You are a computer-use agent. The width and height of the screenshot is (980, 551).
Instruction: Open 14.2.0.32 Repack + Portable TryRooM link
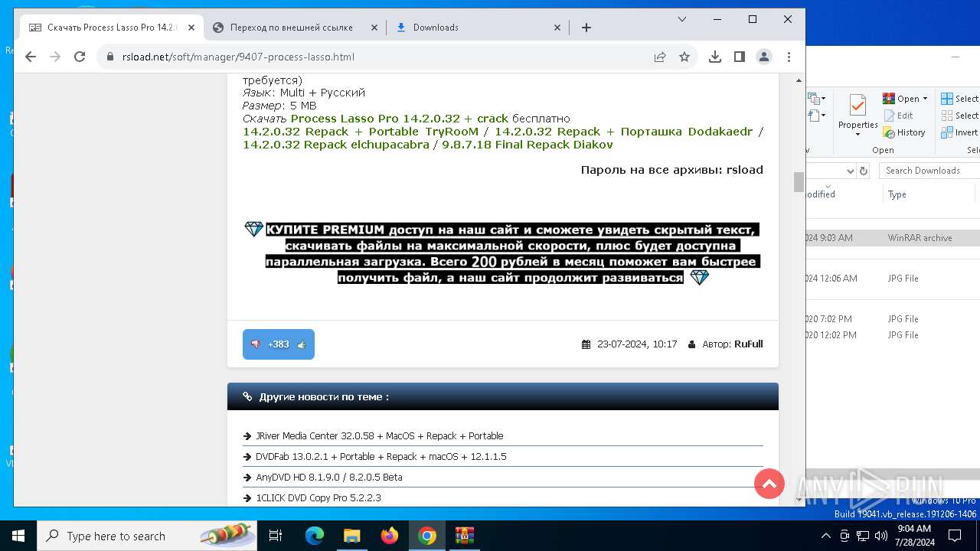[x=361, y=132]
